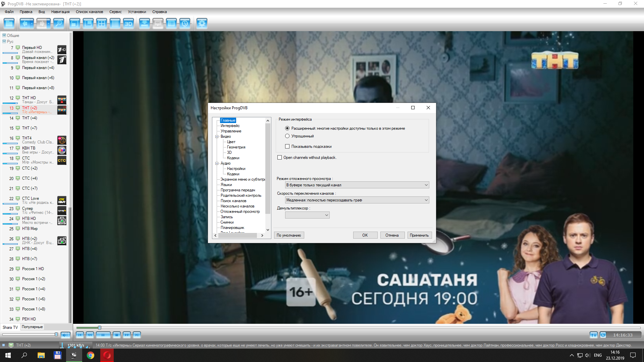This screenshot has height=362, width=644.
Task: Switch to the Shara TV tab
Action: 10,327
